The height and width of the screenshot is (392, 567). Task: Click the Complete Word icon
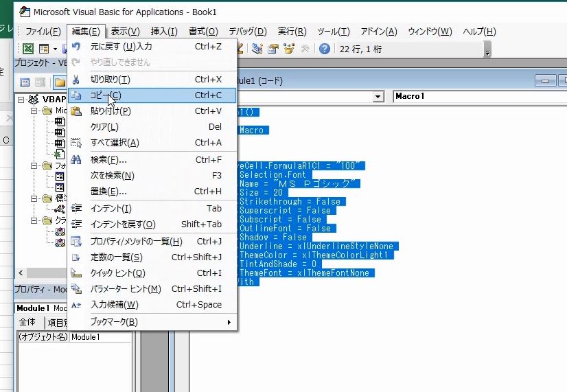(x=76, y=305)
